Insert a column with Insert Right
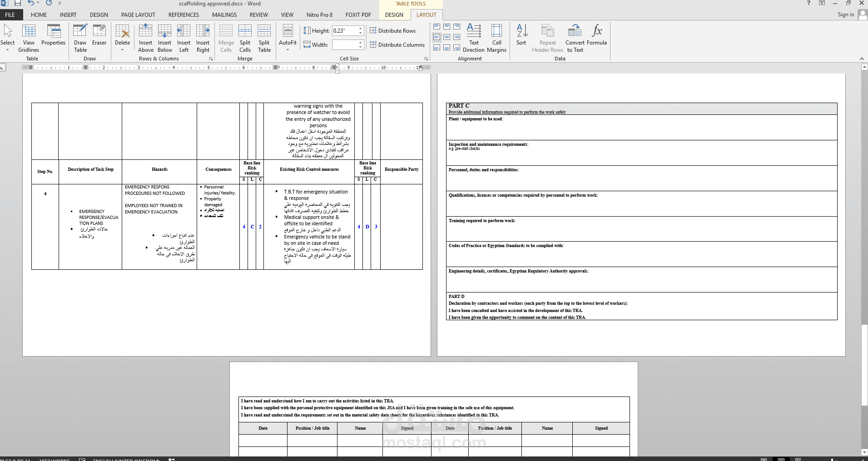The image size is (868, 461). pos(203,39)
